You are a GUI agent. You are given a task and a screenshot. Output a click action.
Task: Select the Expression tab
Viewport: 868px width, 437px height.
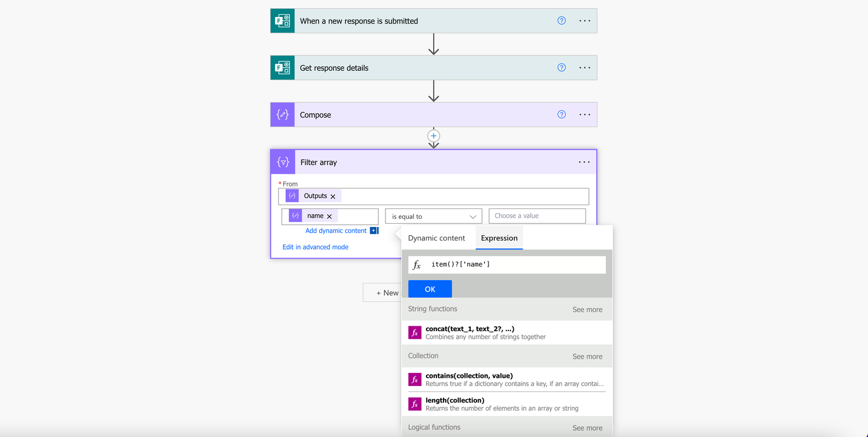pyautogui.click(x=499, y=238)
